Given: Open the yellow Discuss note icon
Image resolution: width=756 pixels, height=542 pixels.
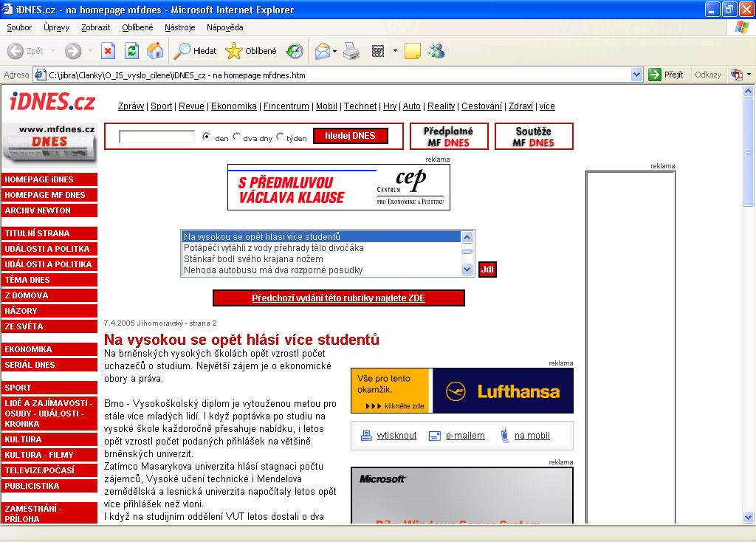Looking at the screenshot, I should coord(412,51).
